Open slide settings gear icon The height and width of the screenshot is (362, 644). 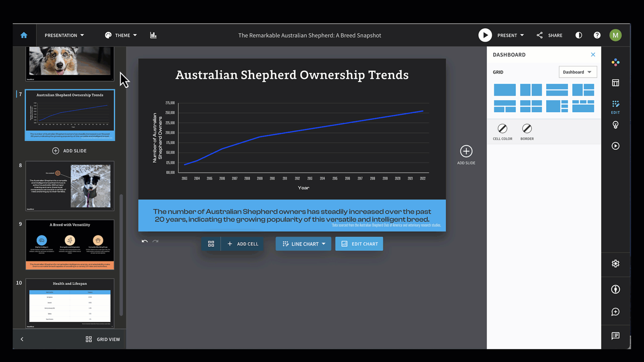point(615,264)
